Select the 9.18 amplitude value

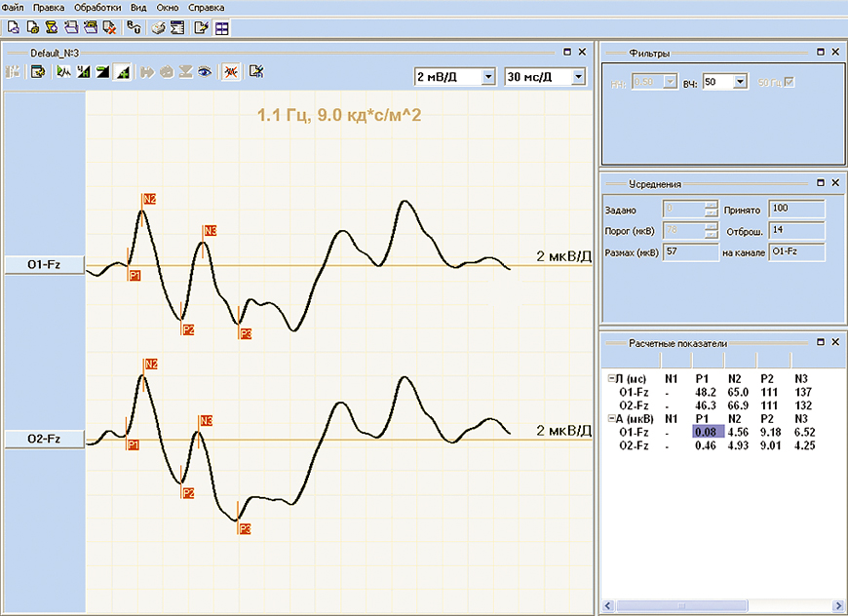[x=770, y=432]
